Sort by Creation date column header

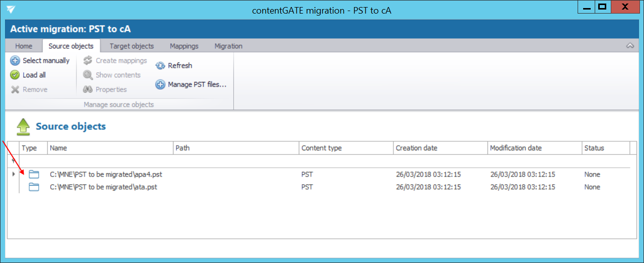tap(441, 148)
